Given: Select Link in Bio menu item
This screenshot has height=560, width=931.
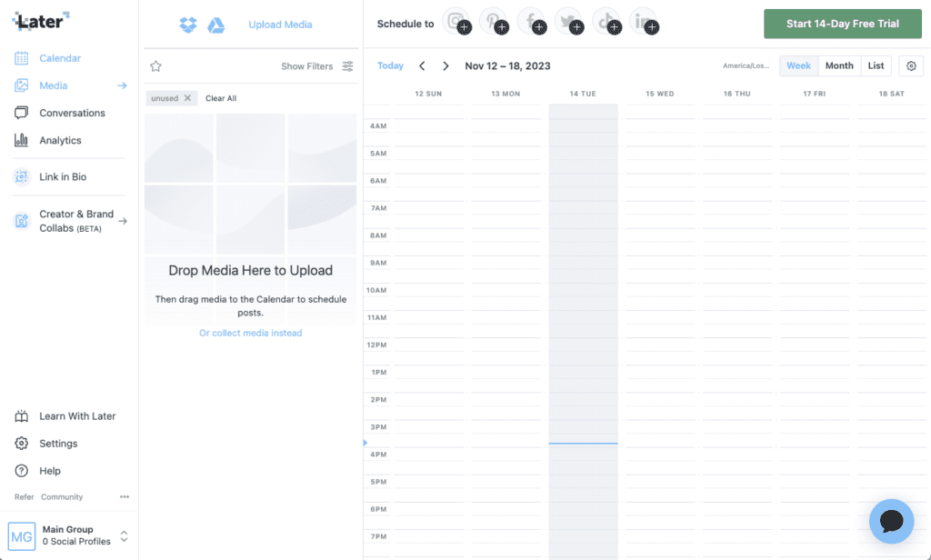Looking at the screenshot, I should pos(63,177).
